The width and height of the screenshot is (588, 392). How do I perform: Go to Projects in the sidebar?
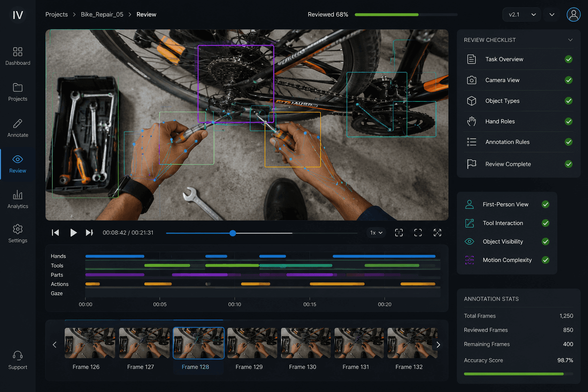(x=18, y=92)
